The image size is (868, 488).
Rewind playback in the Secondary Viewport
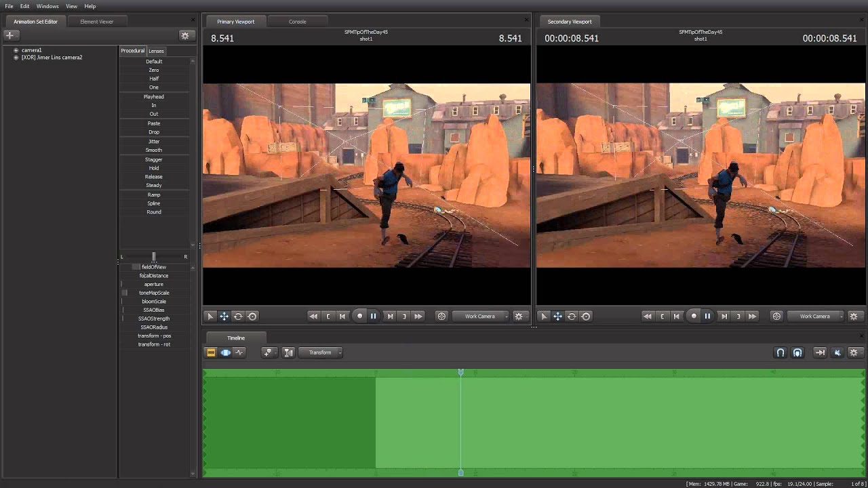(647, 316)
